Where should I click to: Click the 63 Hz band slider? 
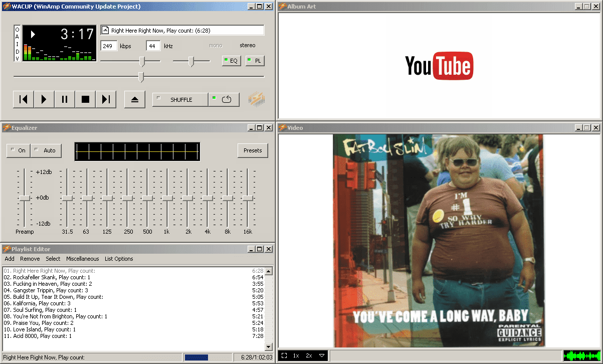(x=87, y=198)
